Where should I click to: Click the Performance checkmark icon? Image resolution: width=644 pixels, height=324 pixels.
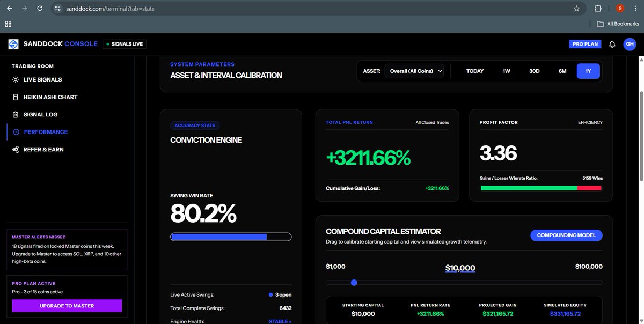[x=16, y=132]
